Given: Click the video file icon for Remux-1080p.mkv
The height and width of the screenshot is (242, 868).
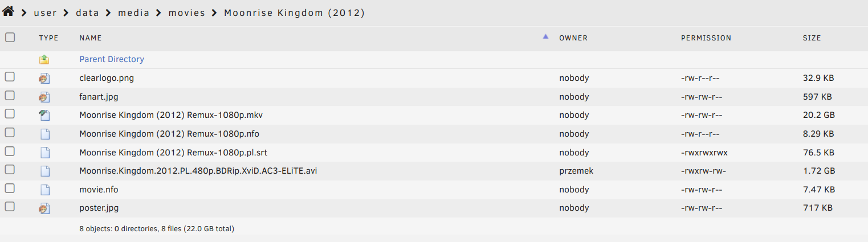Looking at the screenshot, I should point(44,115).
